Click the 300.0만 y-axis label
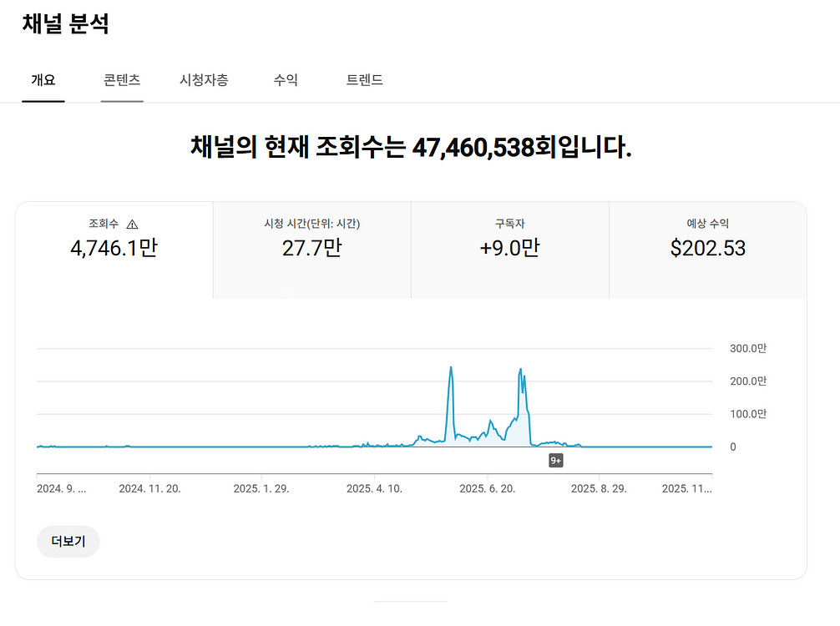840x626 pixels. tap(748, 348)
